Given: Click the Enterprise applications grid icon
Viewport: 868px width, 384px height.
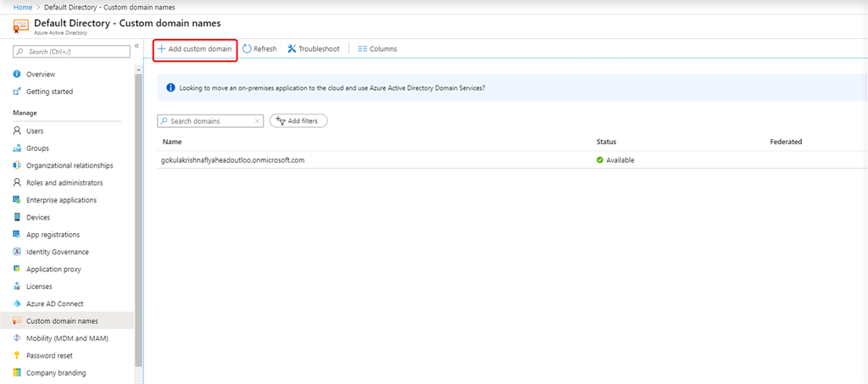Looking at the screenshot, I should [17, 200].
